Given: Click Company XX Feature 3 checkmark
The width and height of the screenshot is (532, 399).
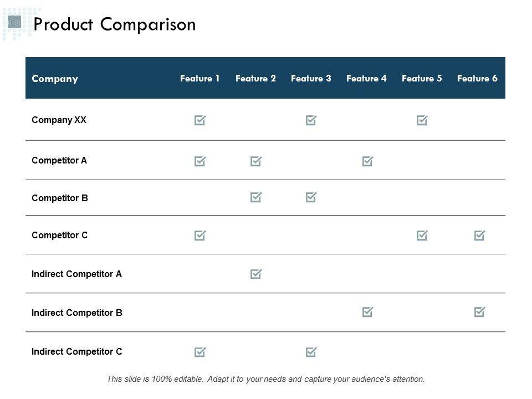Looking at the screenshot, I should tap(311, 120).
